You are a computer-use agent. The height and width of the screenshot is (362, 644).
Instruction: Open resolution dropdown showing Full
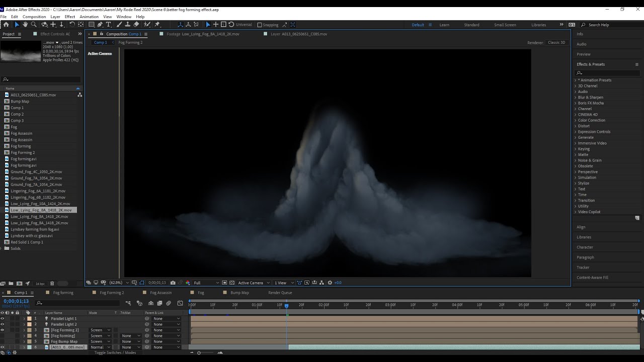tap(206, 283)
